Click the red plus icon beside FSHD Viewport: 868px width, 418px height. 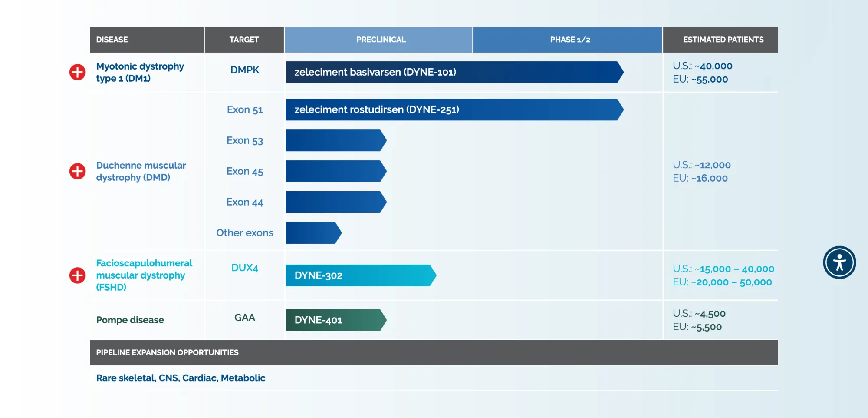pyautogui.click(x=76, y=275)
